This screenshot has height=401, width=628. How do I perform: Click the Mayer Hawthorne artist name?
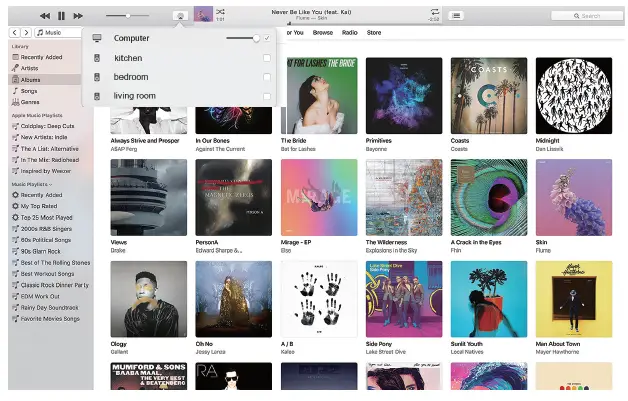tap(558, 352)
